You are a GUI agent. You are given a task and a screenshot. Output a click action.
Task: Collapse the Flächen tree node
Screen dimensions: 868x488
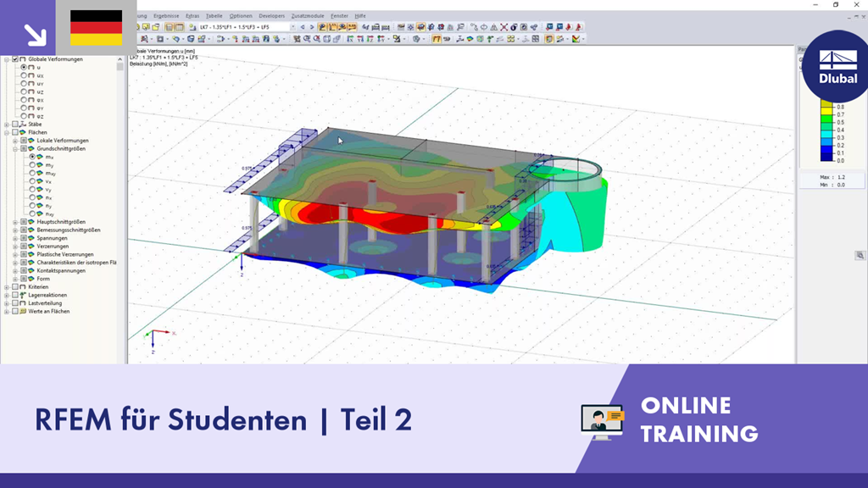point(7,132)
